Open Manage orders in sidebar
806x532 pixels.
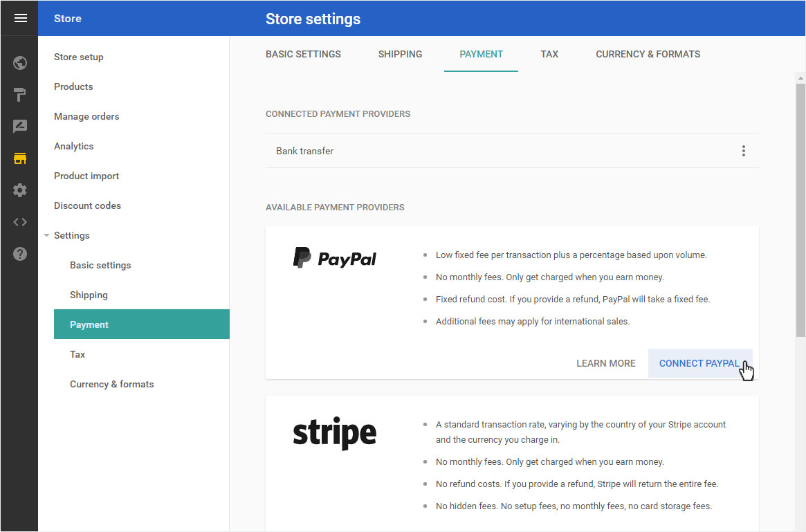pos(86,117)
